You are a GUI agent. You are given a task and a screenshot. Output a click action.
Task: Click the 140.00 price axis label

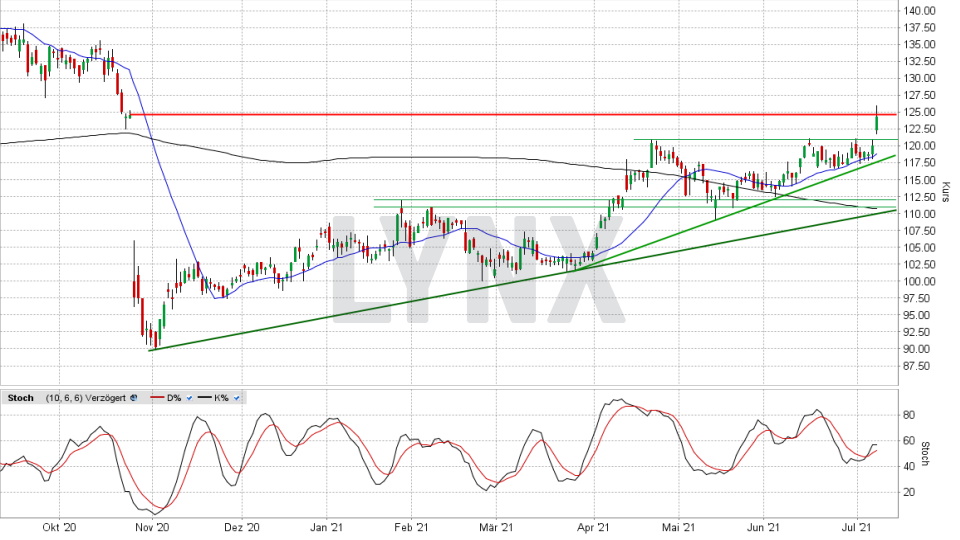click(x=920, y=10)
